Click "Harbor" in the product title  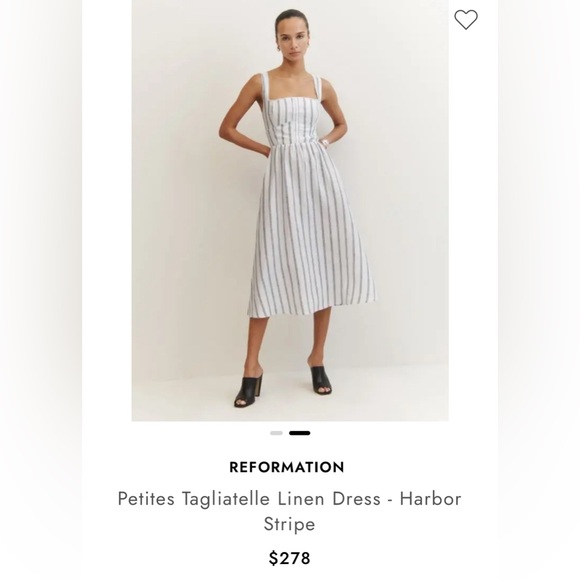[x=431, y=499]
